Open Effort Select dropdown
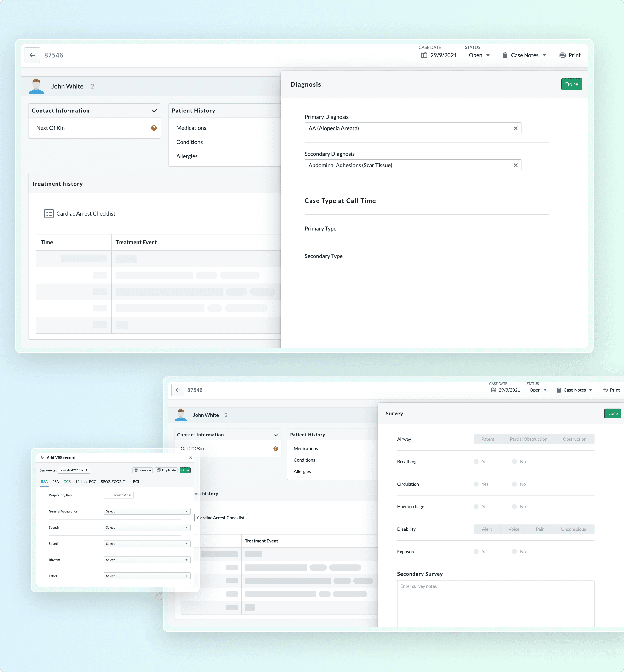Viewport: 624px width, 672px height. pyautogui.click(x=147, y=576)
